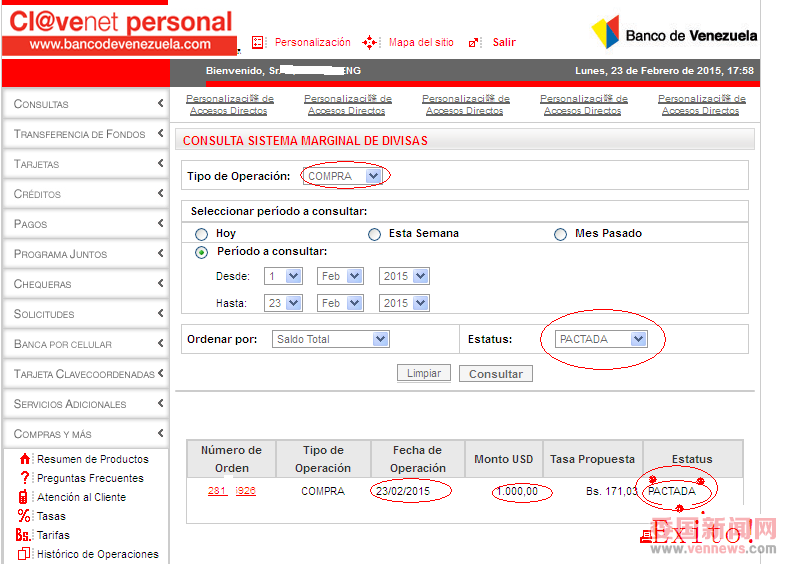Expand the Créditos menu
This screenshot has width=785, height=564.
coord(86,194)
